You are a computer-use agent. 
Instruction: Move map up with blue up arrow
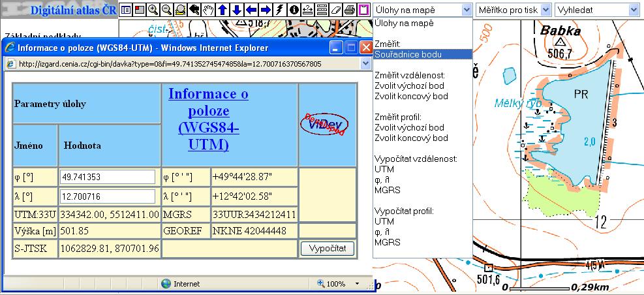222,9
